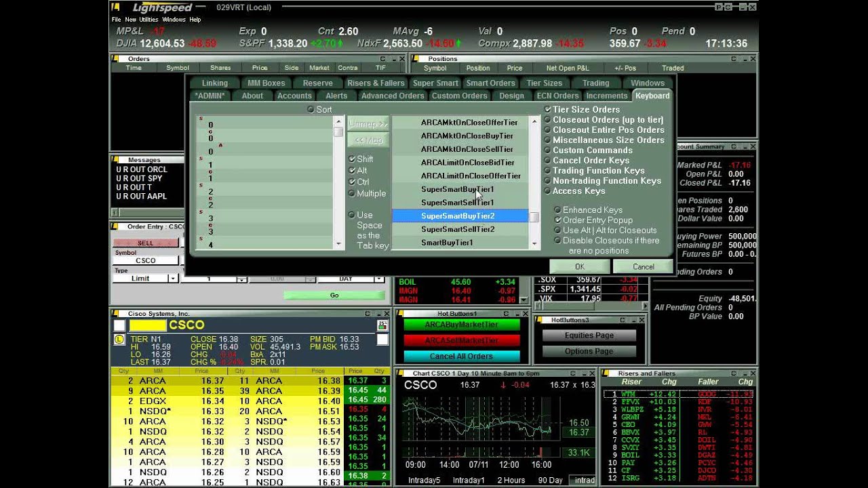Screen dimensions: 868x488
Task: Click the Hot Buttons1 window Lightspeed icon
Action: click(400, 314)
